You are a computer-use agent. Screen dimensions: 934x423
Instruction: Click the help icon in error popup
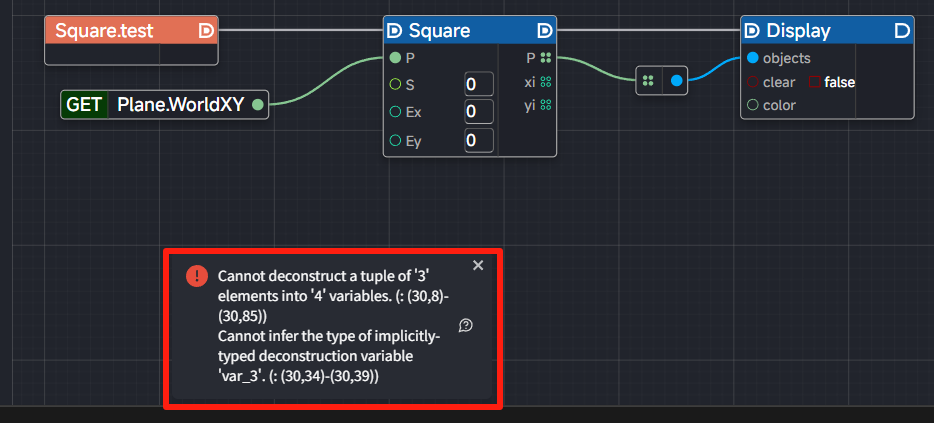click(x=465, y=326)
